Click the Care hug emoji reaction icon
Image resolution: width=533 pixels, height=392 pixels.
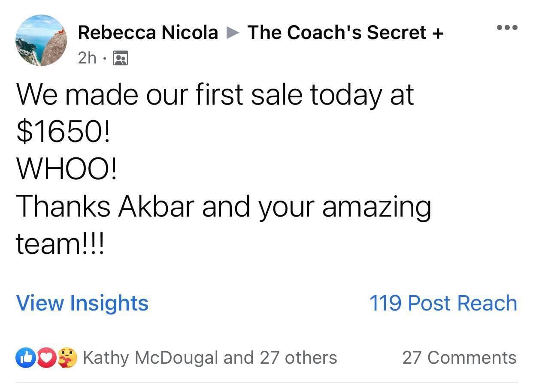[x=68, y=358]
